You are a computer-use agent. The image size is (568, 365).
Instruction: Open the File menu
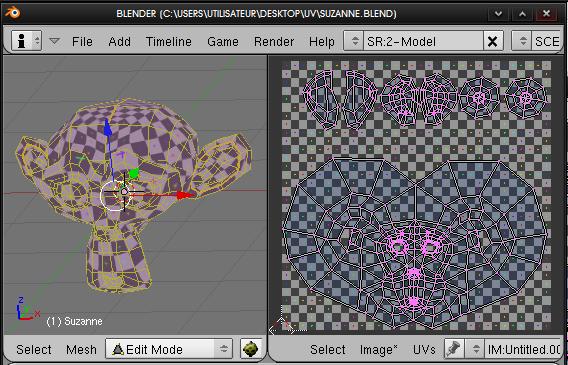[82, 42]
